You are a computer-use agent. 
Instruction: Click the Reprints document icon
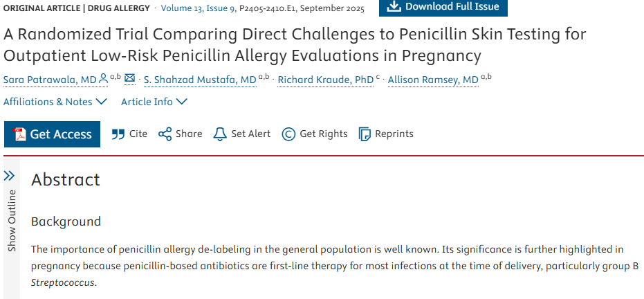[x=365, y=134]
